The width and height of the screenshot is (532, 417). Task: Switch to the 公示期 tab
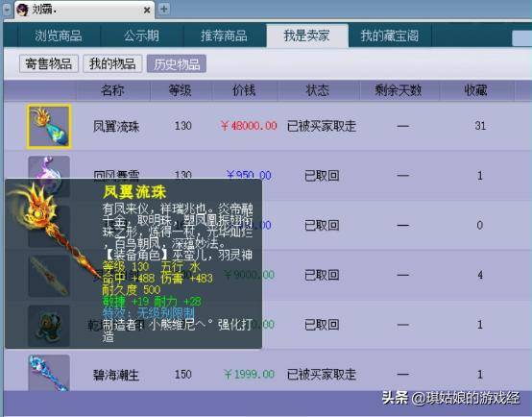141,36
